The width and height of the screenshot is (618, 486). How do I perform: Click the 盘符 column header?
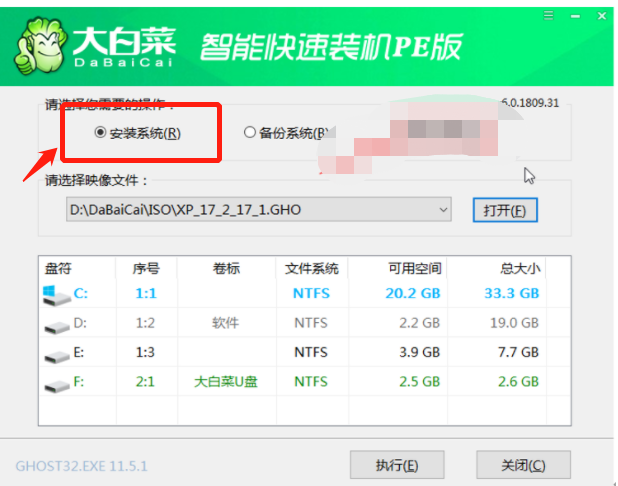click(x=58, y=268)
